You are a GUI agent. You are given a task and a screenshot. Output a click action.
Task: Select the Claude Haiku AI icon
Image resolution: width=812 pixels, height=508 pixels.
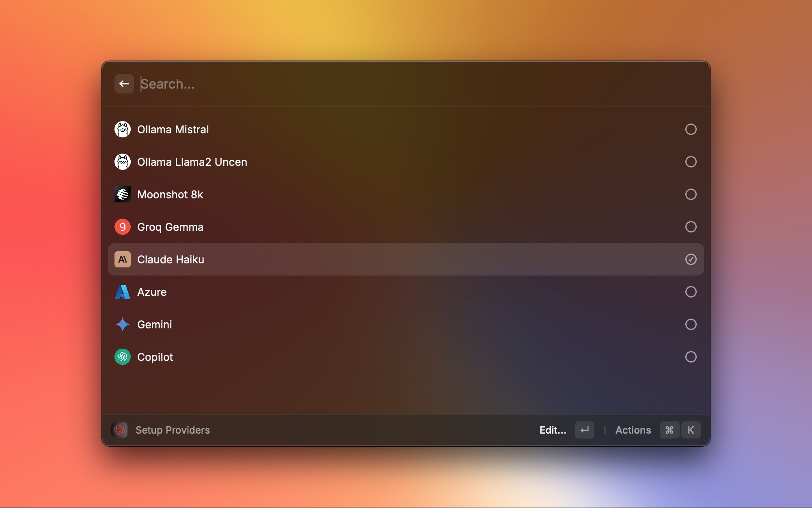click(x=123, y=259)
